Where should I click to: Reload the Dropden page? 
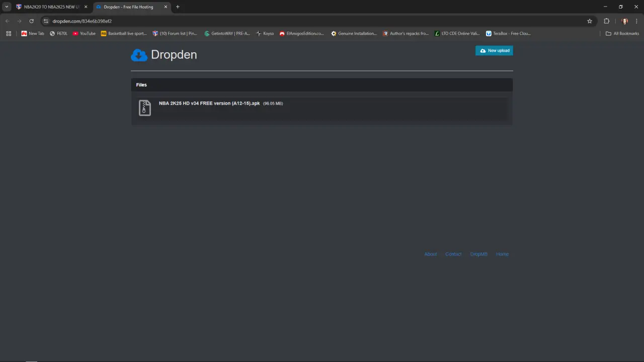(31, 21)
